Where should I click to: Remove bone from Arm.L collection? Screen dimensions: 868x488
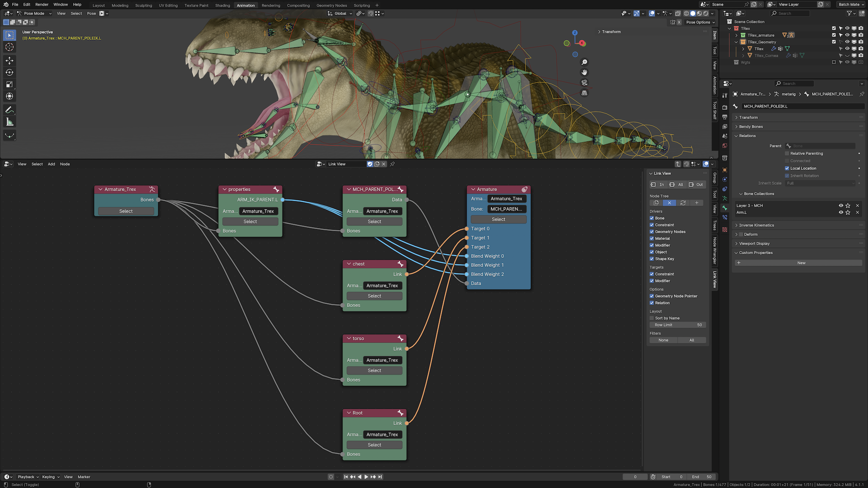[x=857, y=212]
